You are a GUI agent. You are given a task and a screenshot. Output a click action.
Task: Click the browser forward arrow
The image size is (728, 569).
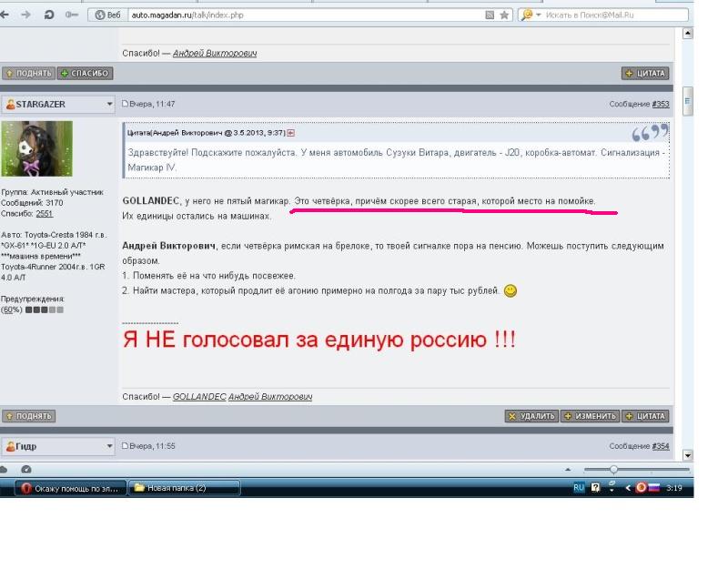(x=26, y=15)
